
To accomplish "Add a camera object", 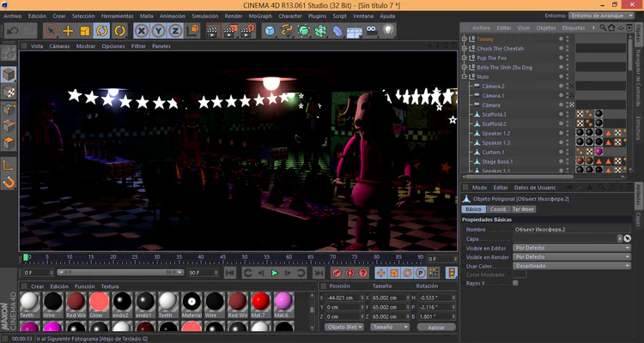I will [x=371, y=31].
